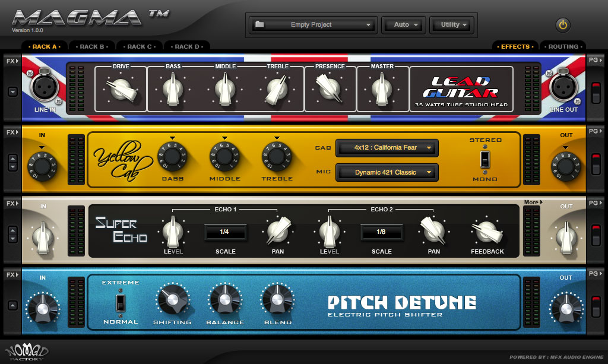Switch to the Routing tab
608x364 pixels.
[x=563, y=46]
